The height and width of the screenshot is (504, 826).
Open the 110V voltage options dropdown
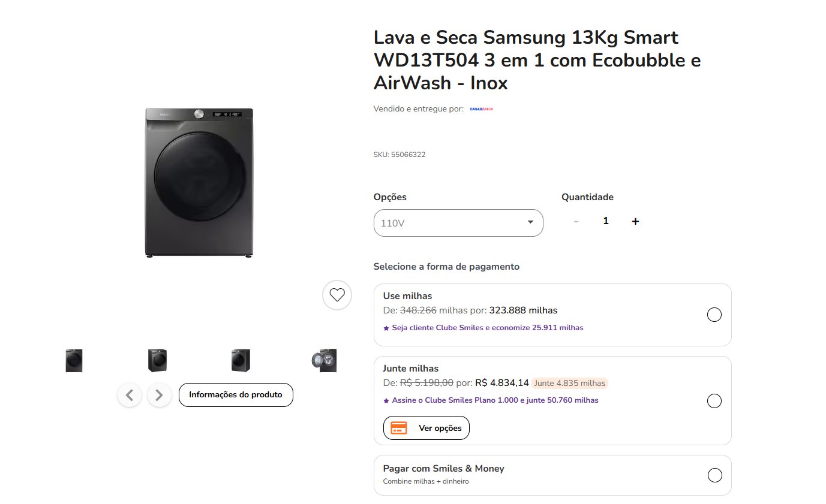coord(458,223)
